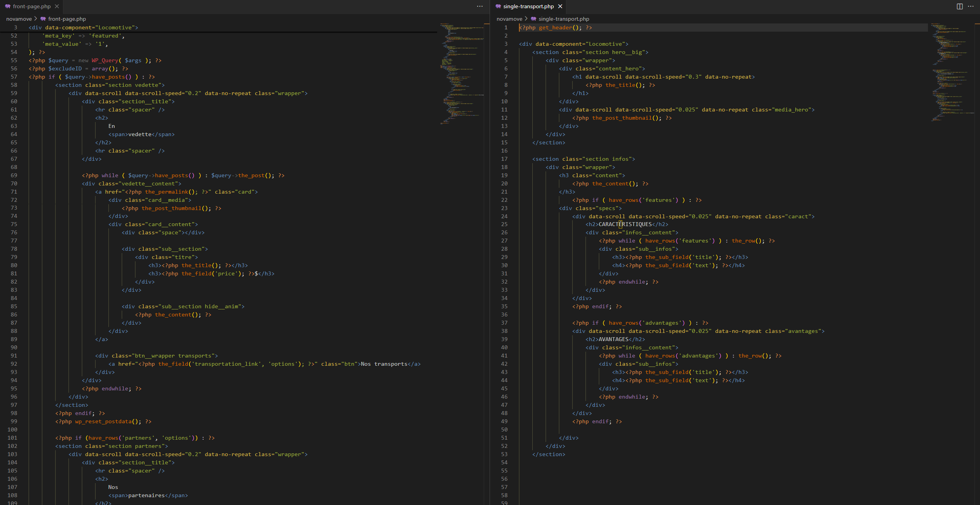Select the single-transport.php tab
980x505 pixels.
pos(528,6)
